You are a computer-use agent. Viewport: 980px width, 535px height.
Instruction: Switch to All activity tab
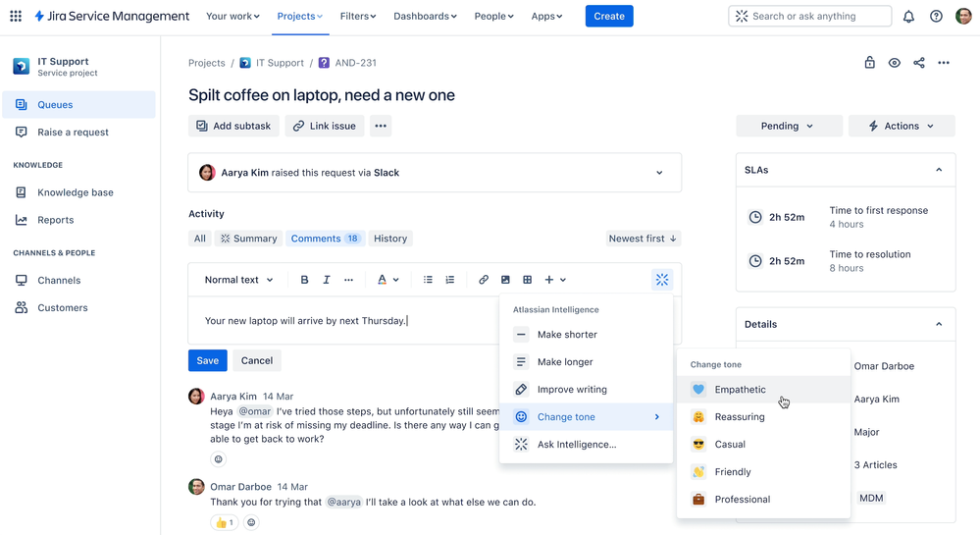(x=200, y=239)
